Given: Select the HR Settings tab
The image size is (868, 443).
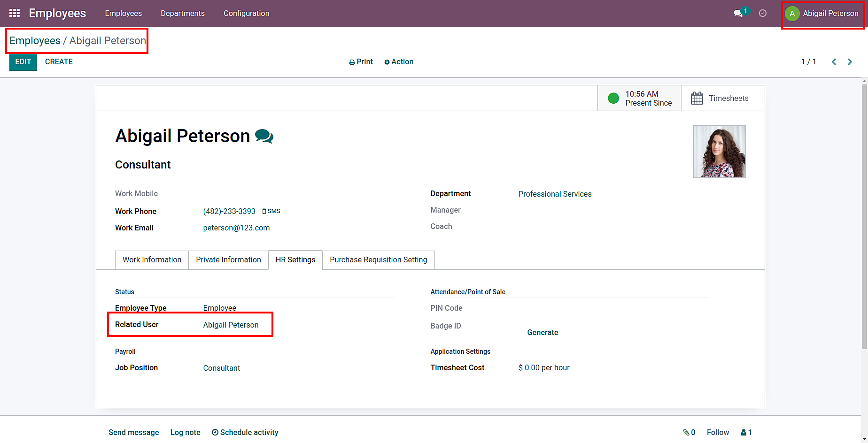Looking at the screenshot, I should tap(295, 260).
